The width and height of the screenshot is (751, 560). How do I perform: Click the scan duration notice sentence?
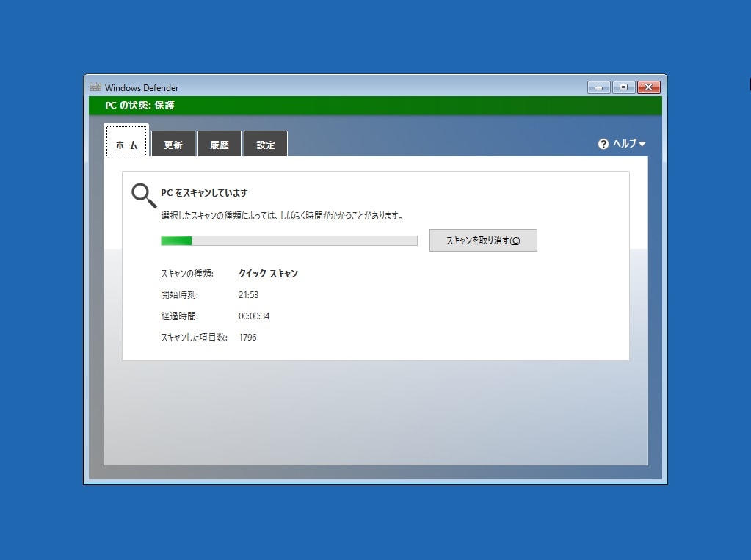point(282,216)
